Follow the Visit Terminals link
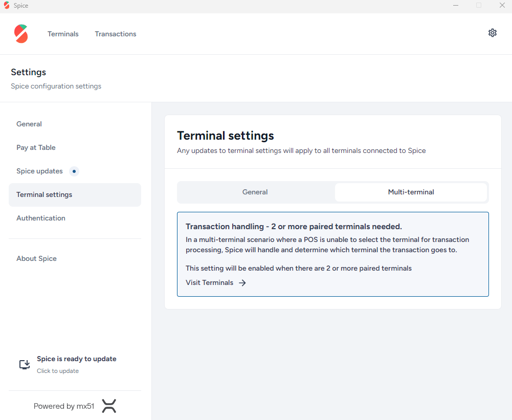This screenshot has height=420, width=512. 216,282
